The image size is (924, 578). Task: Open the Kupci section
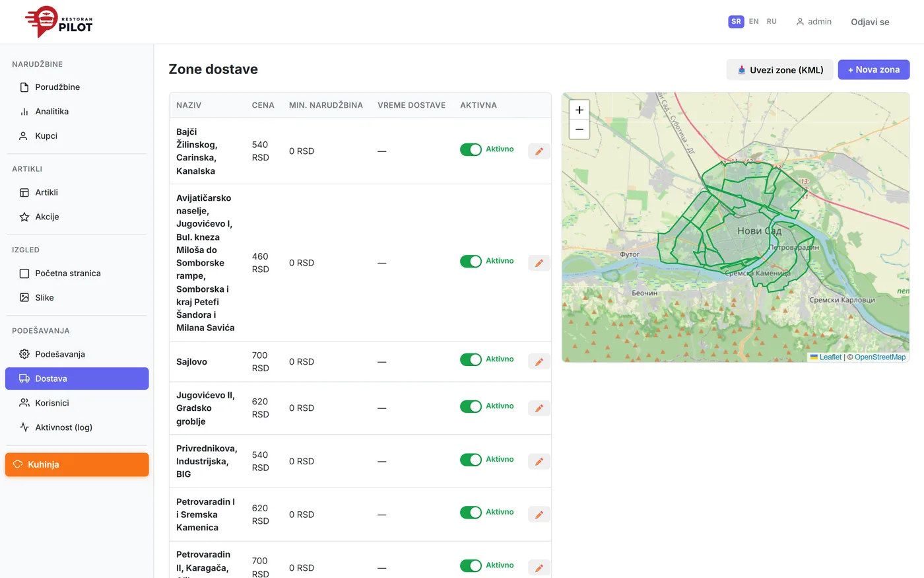coord(77,136)
